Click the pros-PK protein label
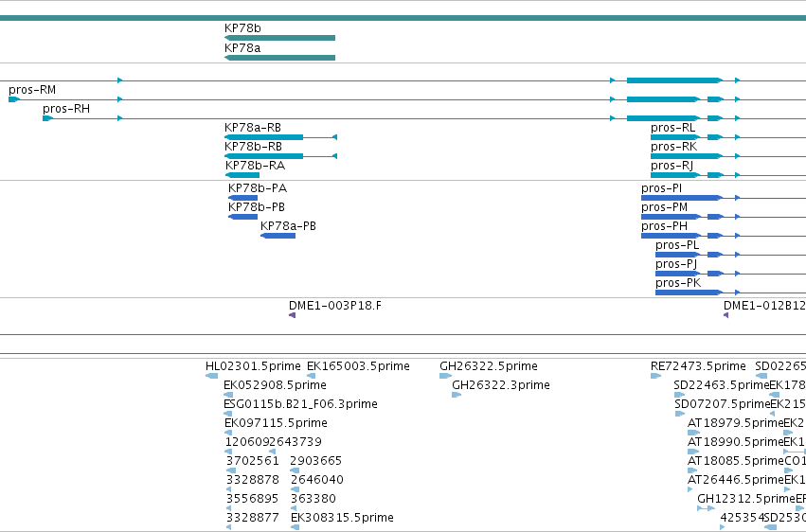806x532 pixels. click(678, 283)
